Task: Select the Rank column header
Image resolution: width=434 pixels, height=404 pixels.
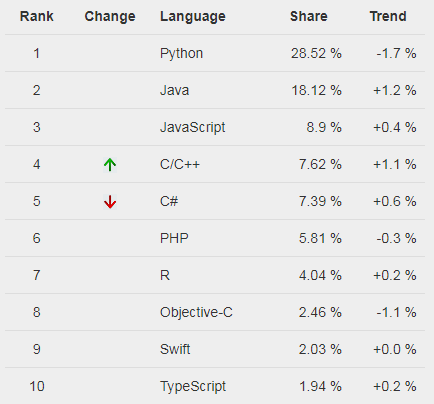Action: pos(37,16)
